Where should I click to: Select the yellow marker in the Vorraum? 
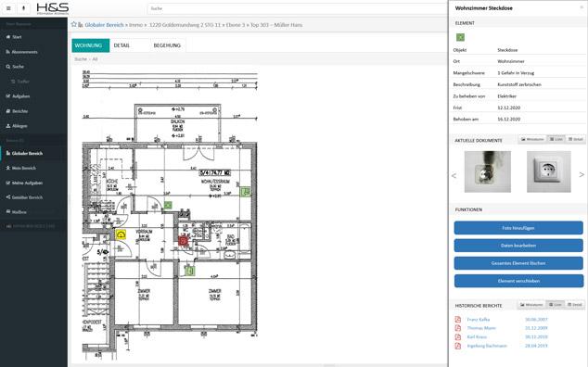121,234
